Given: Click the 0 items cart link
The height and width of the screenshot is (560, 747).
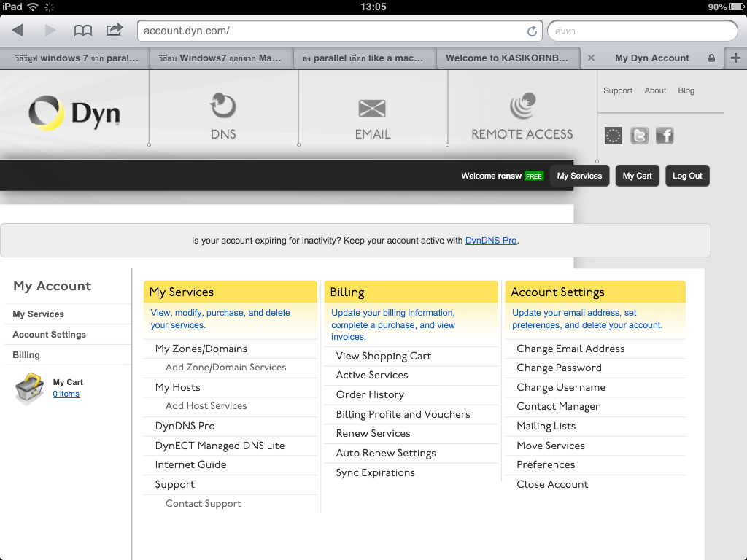Looking at the screenshot, I should [x=66, y=394].
